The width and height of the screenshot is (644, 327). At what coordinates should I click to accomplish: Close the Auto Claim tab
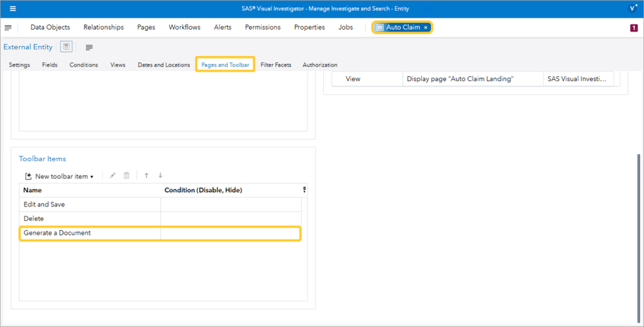(x=425, y=28)
